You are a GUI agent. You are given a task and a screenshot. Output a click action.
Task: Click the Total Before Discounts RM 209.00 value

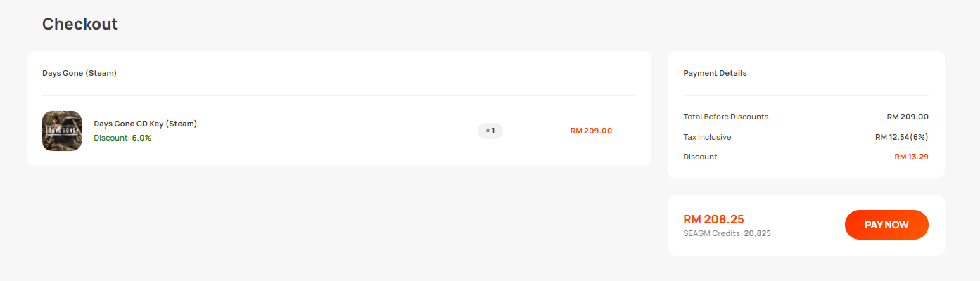(x=908, y=117)
